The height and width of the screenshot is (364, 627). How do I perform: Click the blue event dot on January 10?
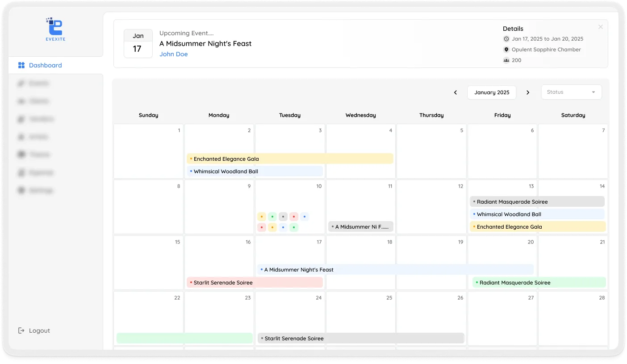(304, 216)
